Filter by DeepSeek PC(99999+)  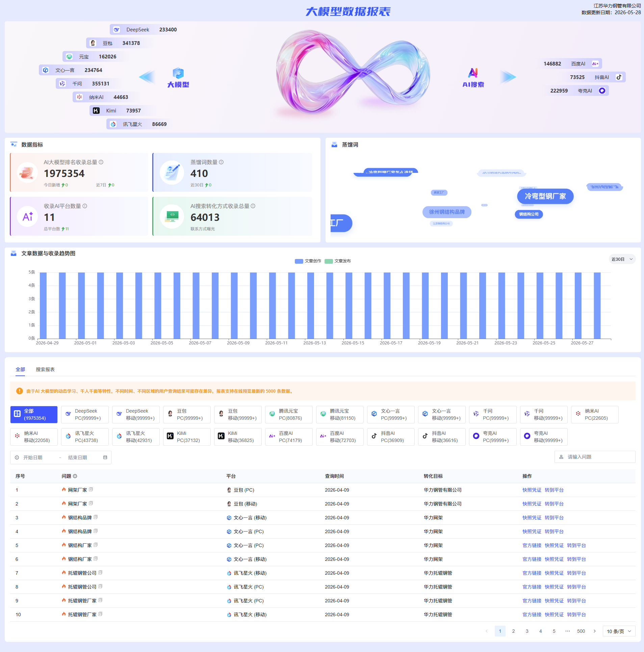(85, 415)
